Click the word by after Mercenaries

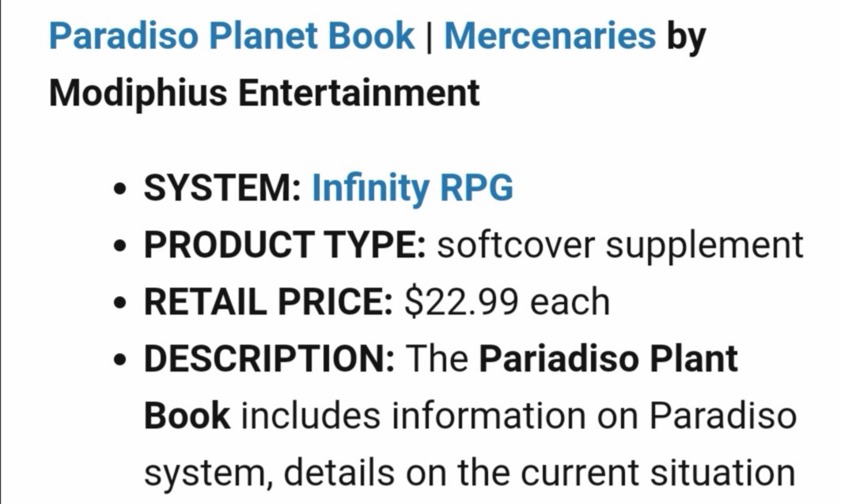686,37
